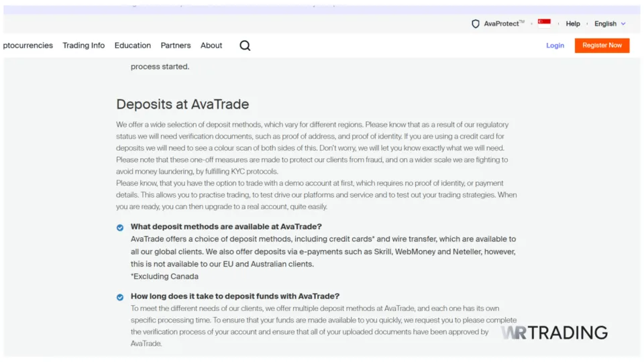Click the checkmark beside deposit time question
The height and width of the screenshot is (362, 644).
tap(120, 297)
